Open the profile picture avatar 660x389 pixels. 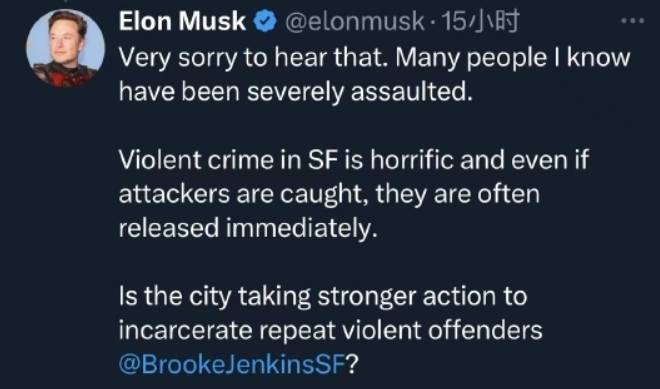65,48
